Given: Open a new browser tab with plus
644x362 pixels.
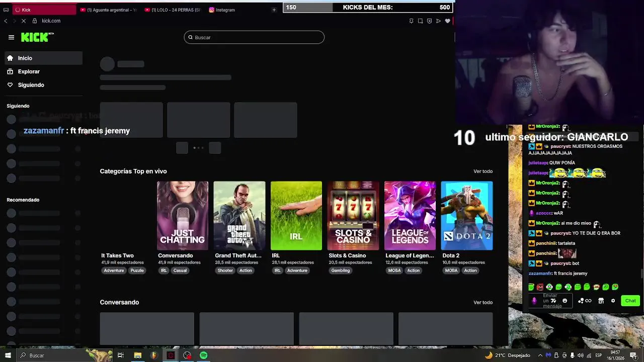Looking at the screenshot, I should pos(274,10).
